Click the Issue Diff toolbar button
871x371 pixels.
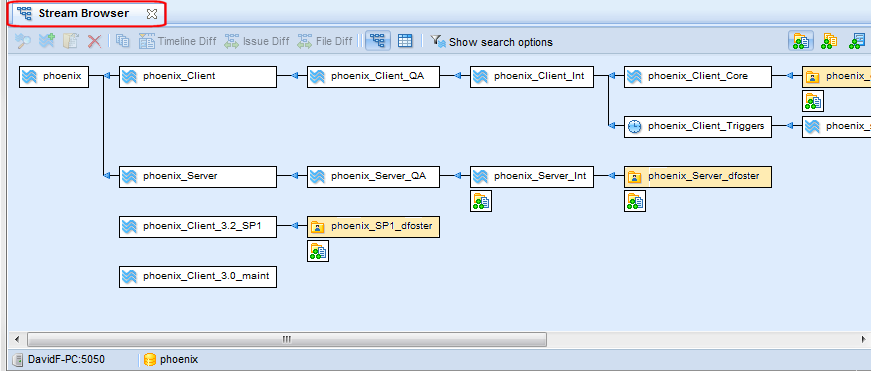(x=257, y=41)
